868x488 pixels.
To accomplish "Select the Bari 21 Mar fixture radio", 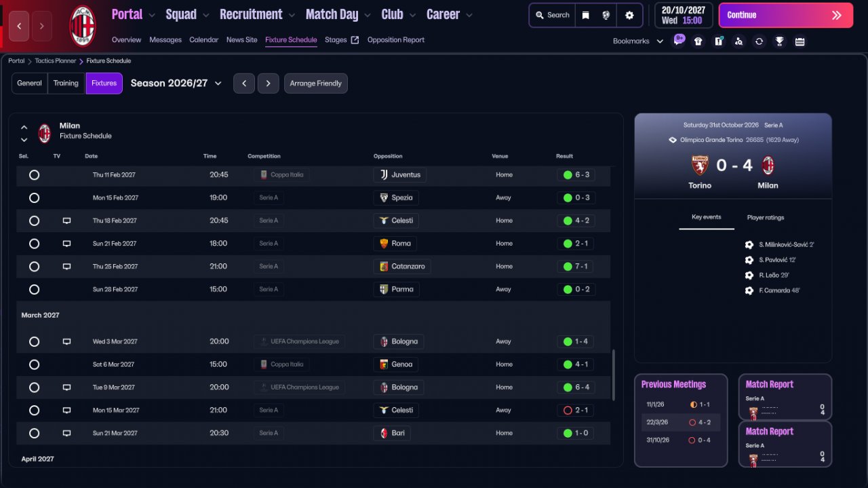I will coord(34,433).
